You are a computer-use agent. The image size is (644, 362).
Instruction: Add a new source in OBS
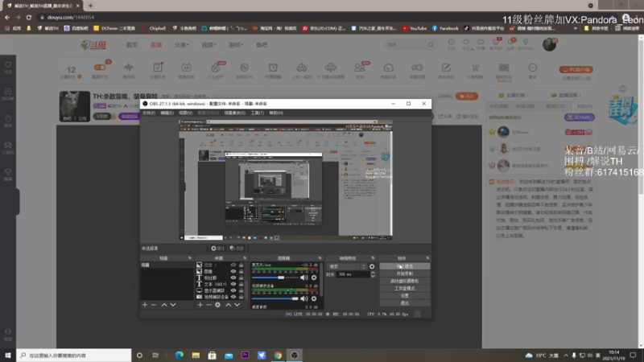coord(200,305)
